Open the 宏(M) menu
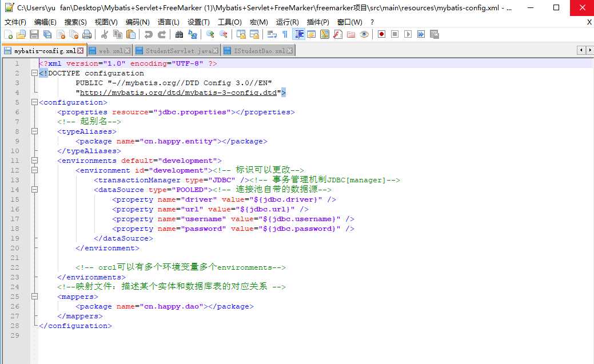 click(x=259, y=22)
